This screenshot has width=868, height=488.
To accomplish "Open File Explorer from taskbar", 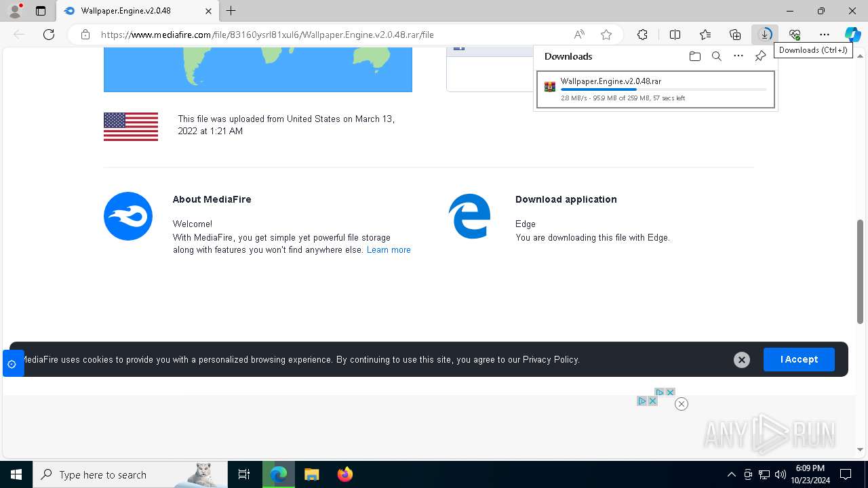I will (311, 474).
